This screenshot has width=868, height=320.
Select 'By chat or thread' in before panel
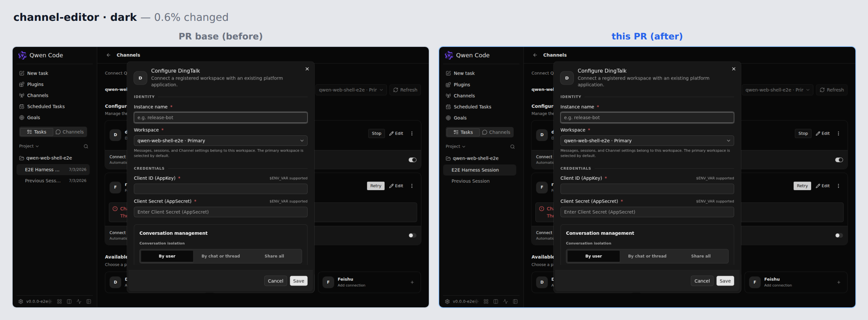click(221, 256)
